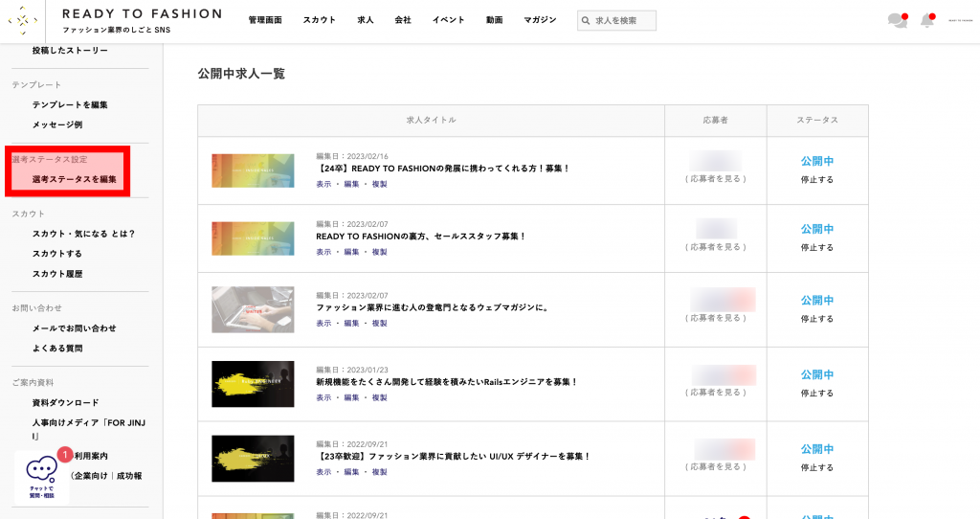Screen dimensions: 980x519
Task: Open スカウト履歴 in the sidebar
Action: click(x=57, y=273)
